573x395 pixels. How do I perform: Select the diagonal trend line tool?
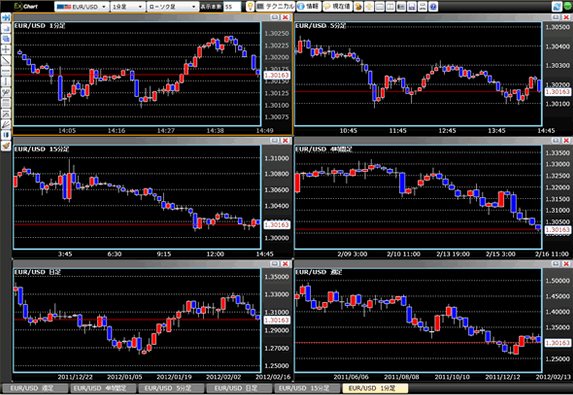point(6,60)
